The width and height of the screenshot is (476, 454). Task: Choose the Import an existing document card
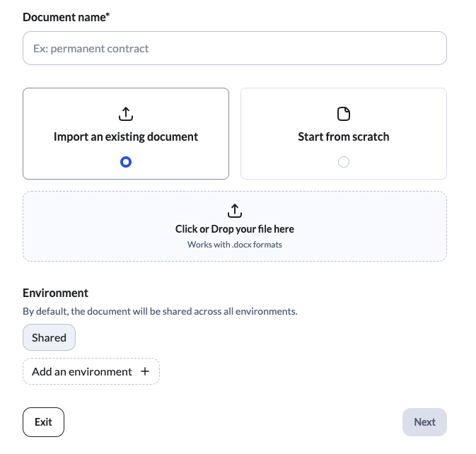(126, 134)
